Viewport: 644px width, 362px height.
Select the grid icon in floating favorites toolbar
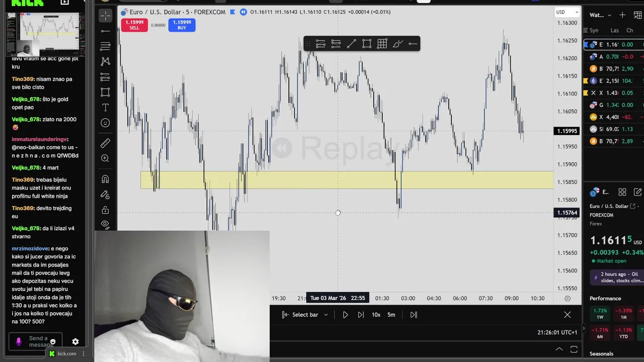pos(382,44)
